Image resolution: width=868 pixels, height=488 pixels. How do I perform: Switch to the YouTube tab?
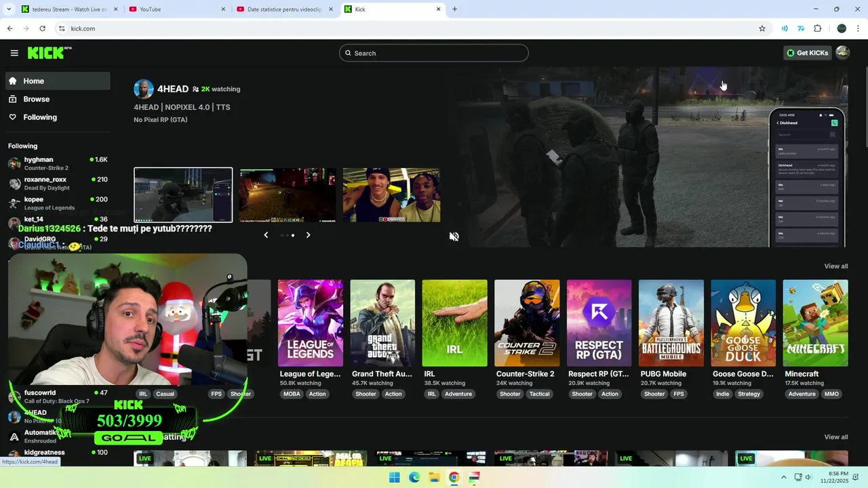(x=176, y=9)
